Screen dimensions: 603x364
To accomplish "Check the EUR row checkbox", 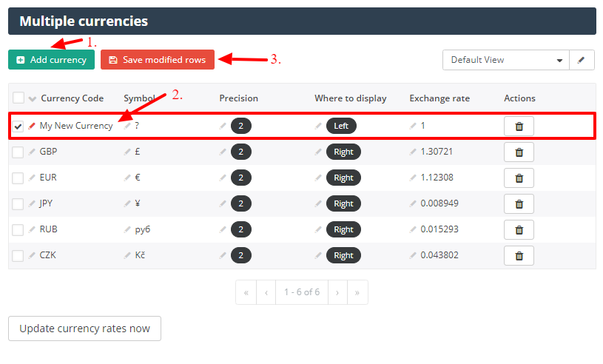I will (18, 178).
